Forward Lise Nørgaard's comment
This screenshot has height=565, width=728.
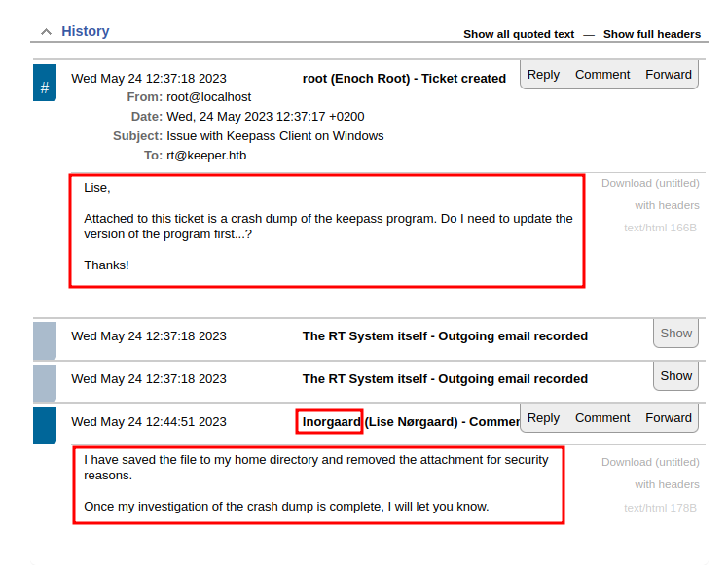pos(669,418)
